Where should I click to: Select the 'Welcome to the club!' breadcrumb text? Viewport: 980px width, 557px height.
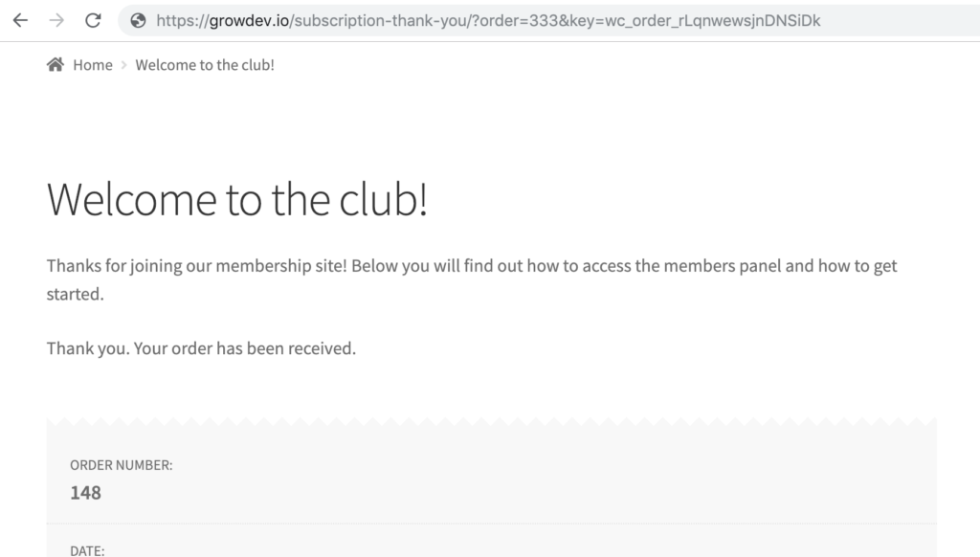(x=205, y=65)
